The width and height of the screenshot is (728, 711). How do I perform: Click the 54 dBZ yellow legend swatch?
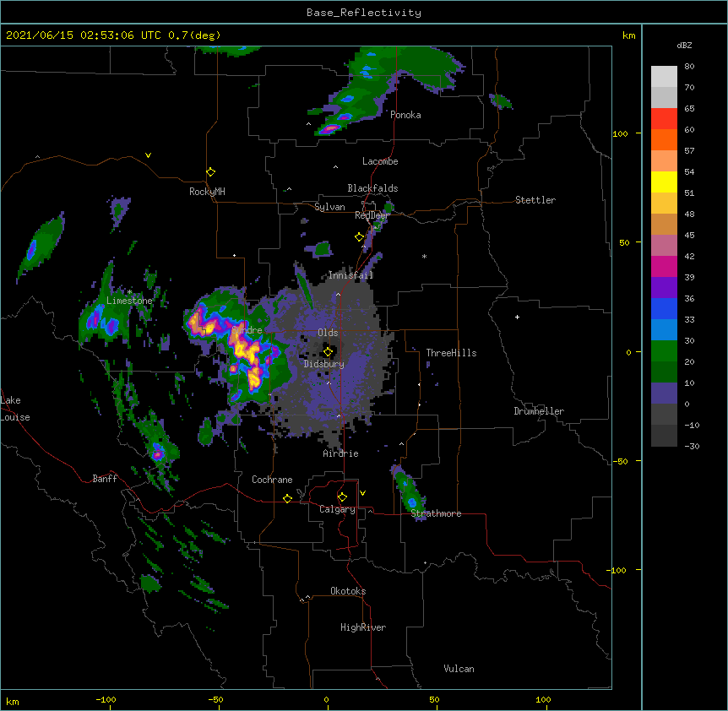pyautogui.click(x=664, y=182)
